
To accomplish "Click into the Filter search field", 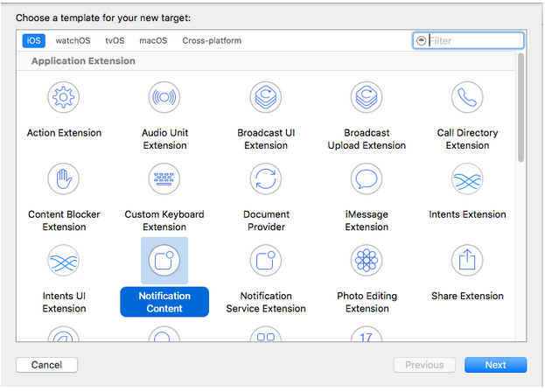I will click(474, 40).
